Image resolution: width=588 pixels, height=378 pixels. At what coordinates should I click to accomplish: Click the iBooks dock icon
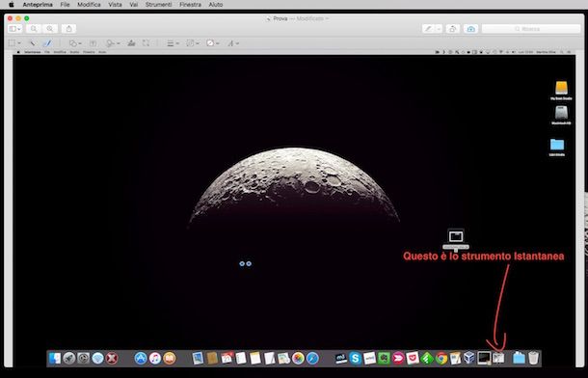(169, 358)
